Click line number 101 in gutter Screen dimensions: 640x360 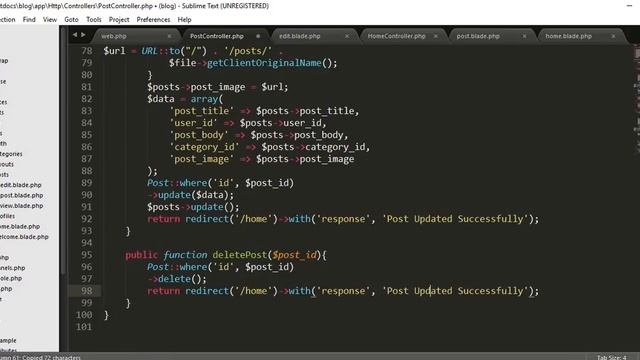point(84,327)
